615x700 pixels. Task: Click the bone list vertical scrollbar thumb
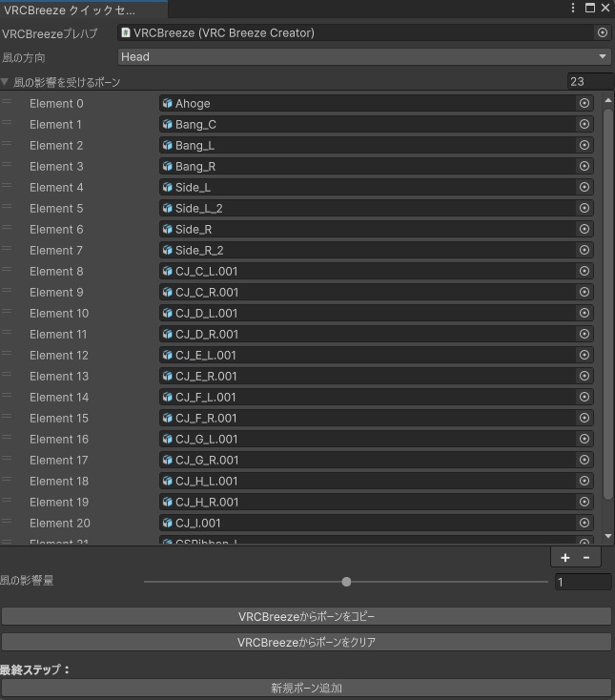[608, 303]
